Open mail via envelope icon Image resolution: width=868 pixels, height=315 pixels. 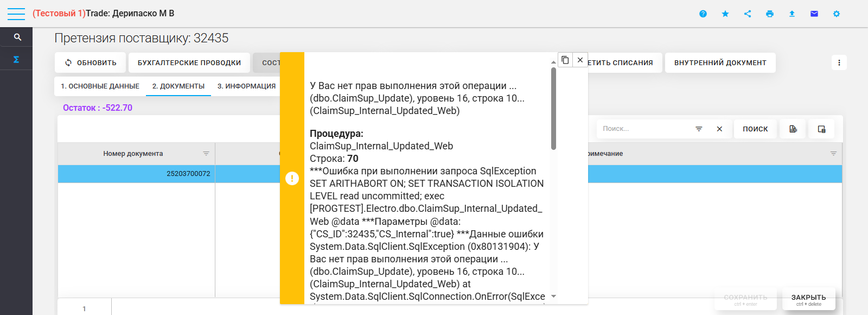pyautogui.click(x=814, y=14)
